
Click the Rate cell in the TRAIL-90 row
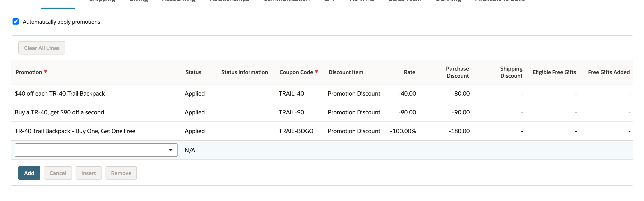click(x=407, y=112)
